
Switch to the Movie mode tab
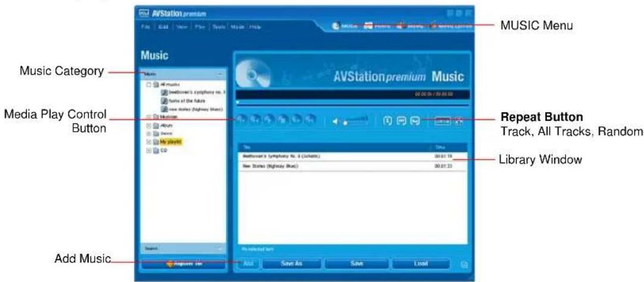coord(409,26)
